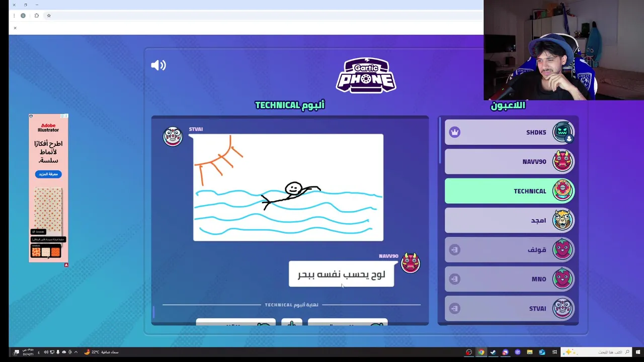644x362 pixels.
Task: Click NAVV90's avatar beside the caption
Action: (410, 262)
